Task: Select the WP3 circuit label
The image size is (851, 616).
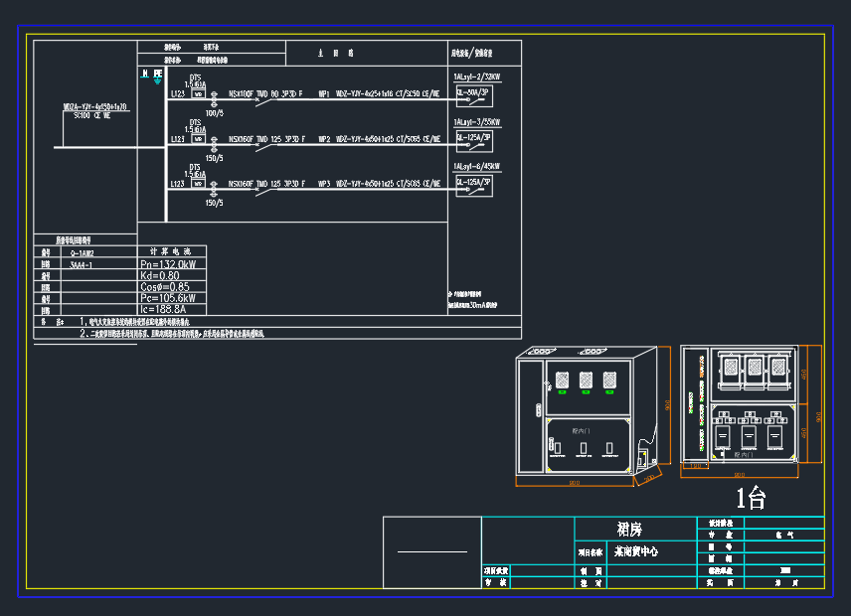Action: (324, 184)
